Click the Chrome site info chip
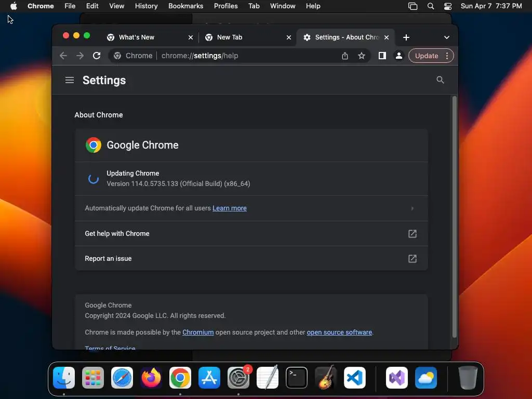Image resolution: width=532 pixels, height=399 pixels. 133,56
